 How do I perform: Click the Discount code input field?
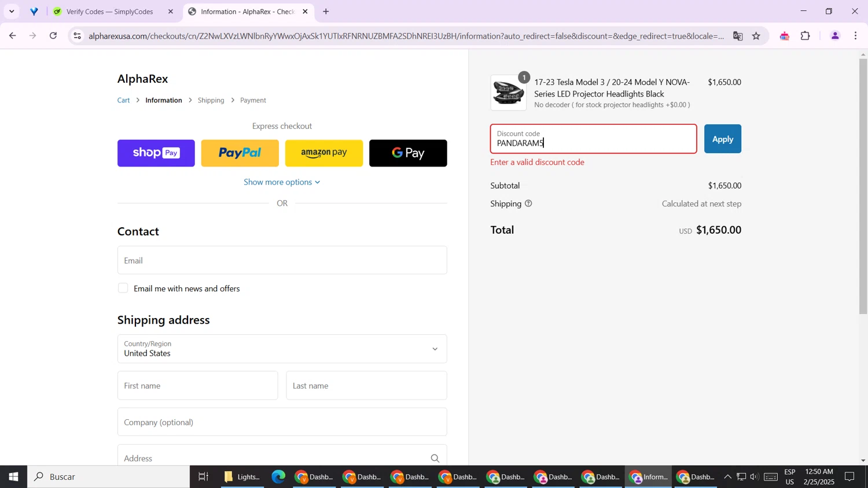[x=594, y=139]
